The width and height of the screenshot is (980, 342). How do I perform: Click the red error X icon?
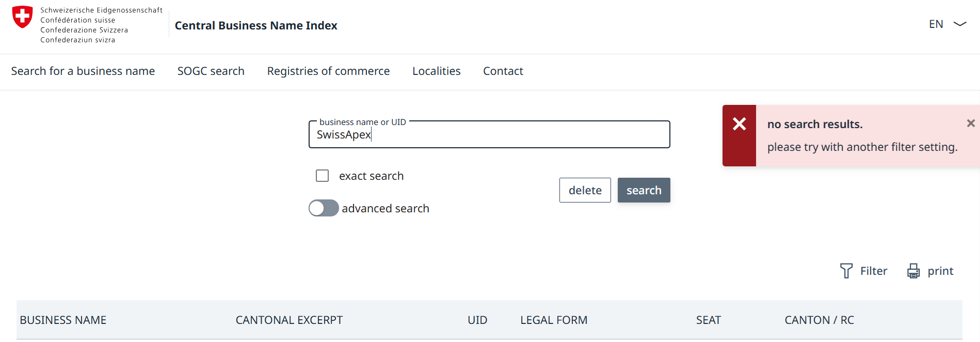(739, 124)
